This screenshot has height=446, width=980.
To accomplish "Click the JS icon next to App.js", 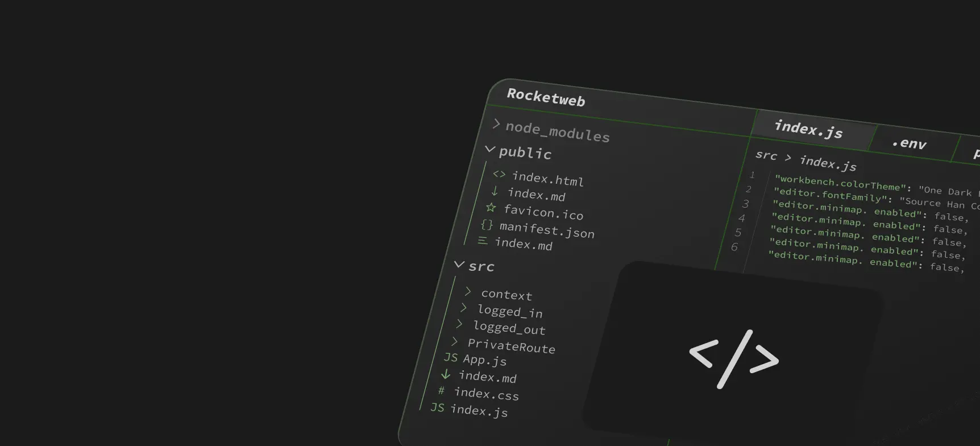I will [x=451, y=357].
